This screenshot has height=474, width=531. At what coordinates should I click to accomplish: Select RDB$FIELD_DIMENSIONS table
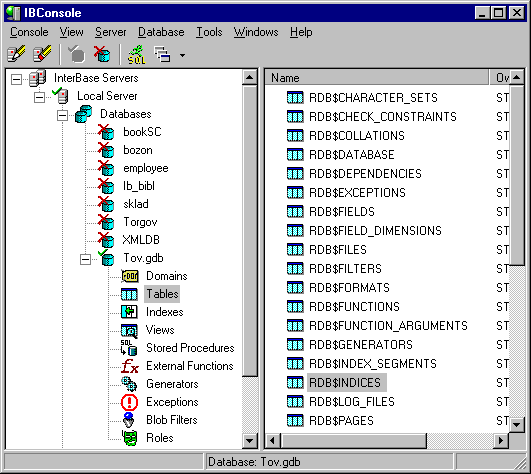pos(375,231)
